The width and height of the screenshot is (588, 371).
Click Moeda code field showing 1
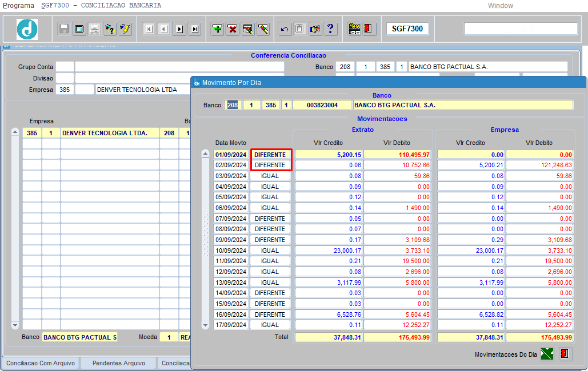(x=169, y=337)
